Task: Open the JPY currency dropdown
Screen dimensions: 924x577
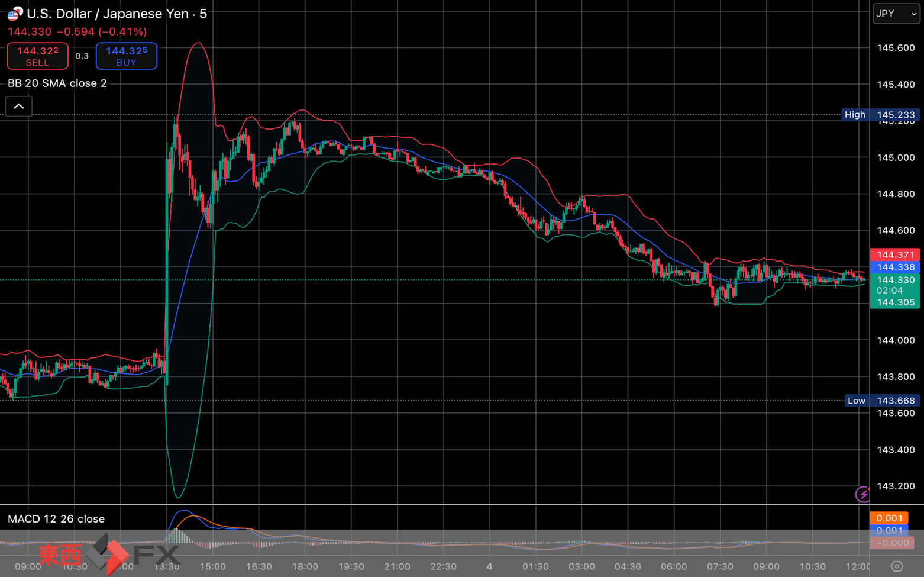Action: [x=896, y=14]
